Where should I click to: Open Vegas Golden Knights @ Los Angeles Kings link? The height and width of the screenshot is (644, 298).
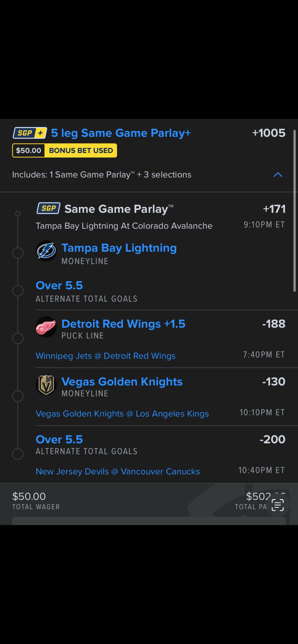point(122,414)
